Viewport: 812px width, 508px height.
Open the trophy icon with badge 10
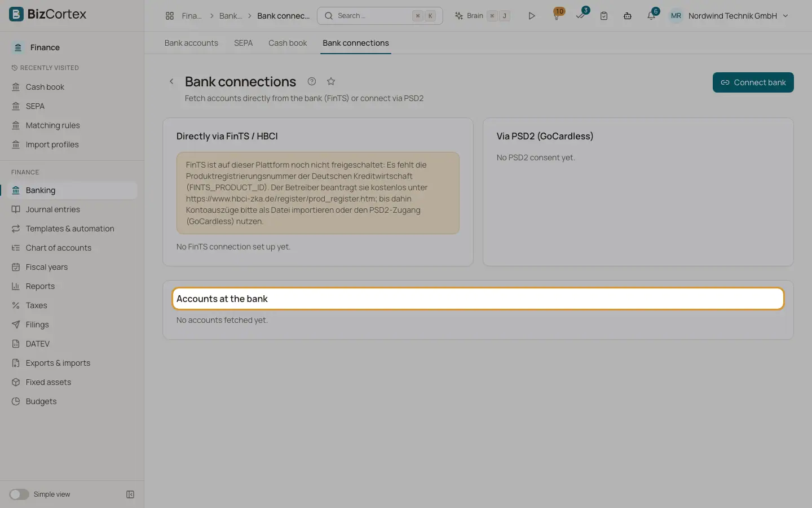(557, 15)
